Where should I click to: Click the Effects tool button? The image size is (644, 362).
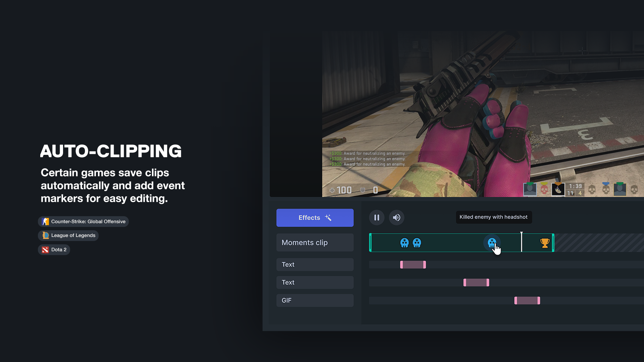click(x=315, y=218)
